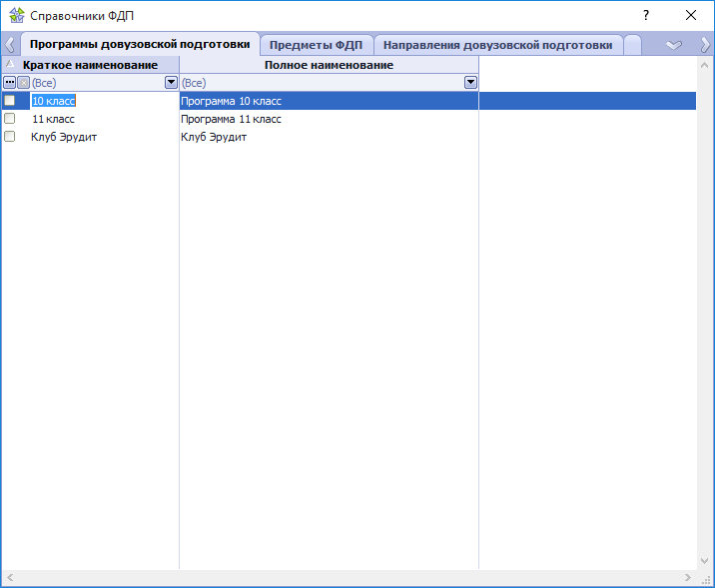Click the clear filter X icon
The height and width of the screenshot is (588, 715).
(23, 83)
